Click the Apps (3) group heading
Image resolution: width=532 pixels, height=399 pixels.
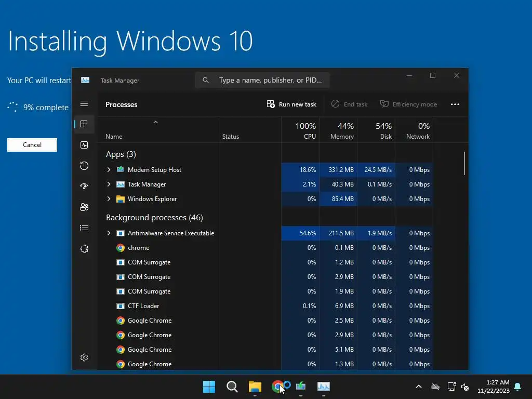coord(121,154)
